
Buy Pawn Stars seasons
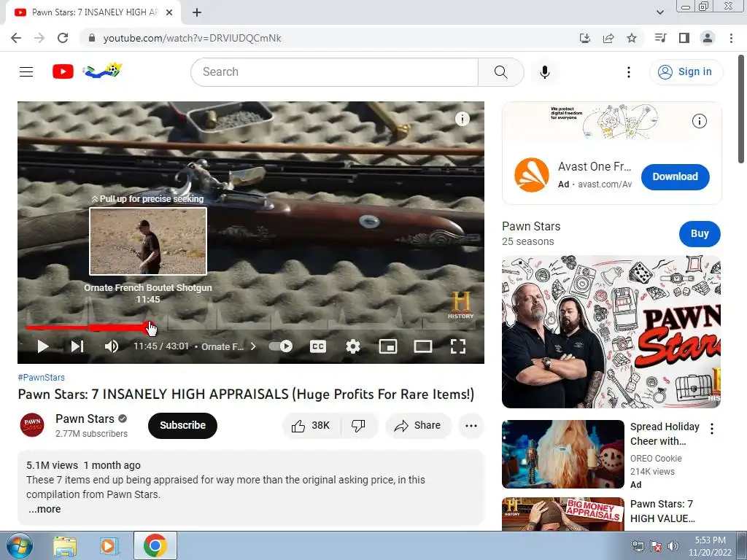click(700, 234)
